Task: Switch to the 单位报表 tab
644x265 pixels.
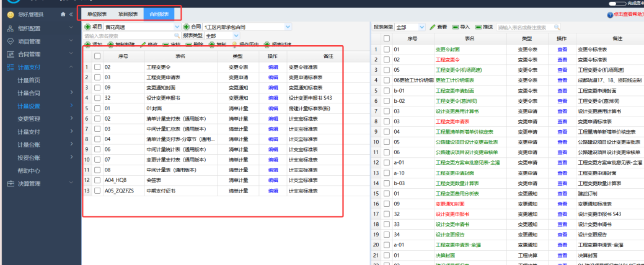Action: [95, 14]
